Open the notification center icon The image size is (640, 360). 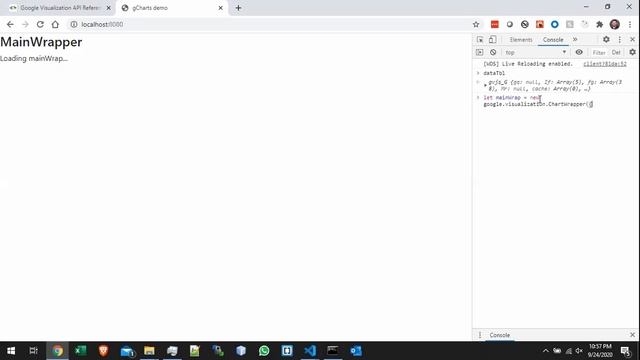point(625,351)
